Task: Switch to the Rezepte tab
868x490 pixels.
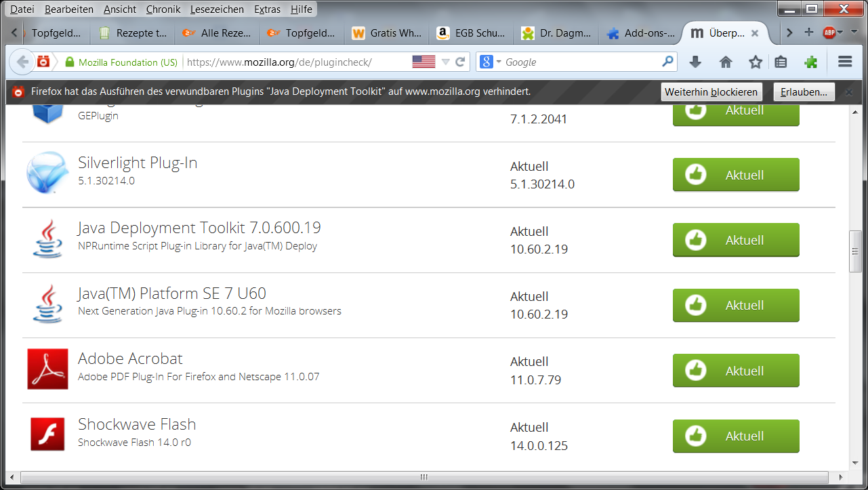Action: 133,33
